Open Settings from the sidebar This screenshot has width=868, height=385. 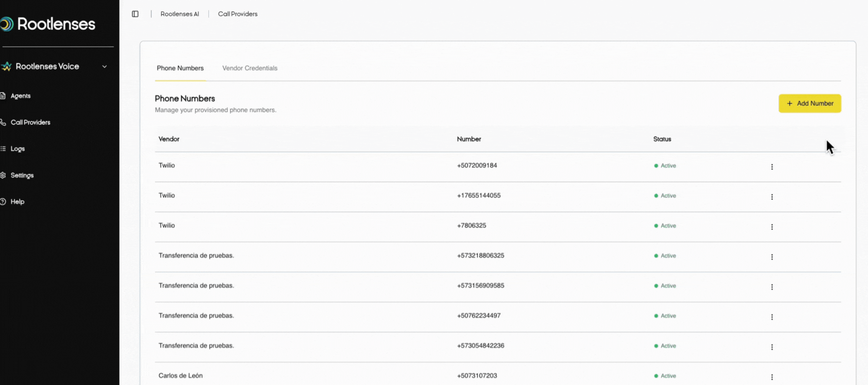[x=22, y=175]
